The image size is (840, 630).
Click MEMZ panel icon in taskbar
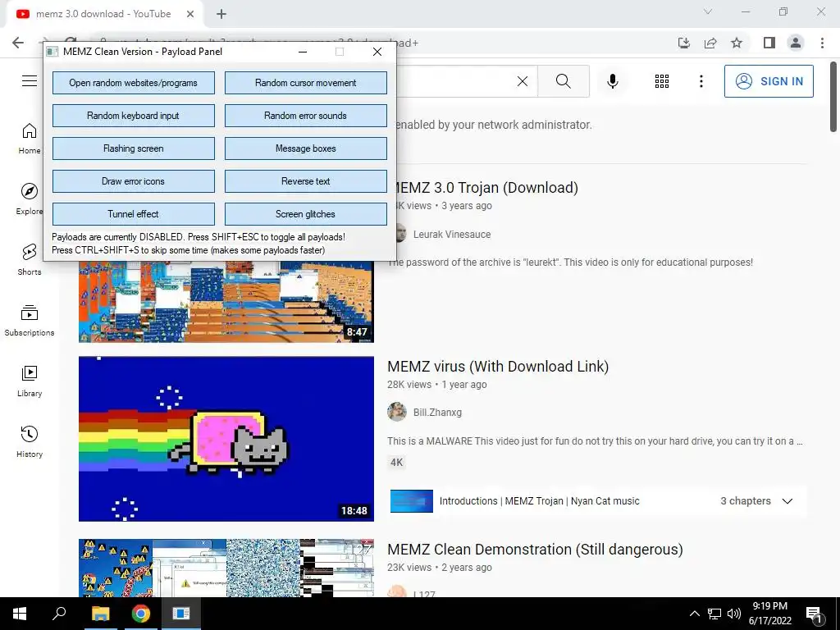[x=181, y=614]
